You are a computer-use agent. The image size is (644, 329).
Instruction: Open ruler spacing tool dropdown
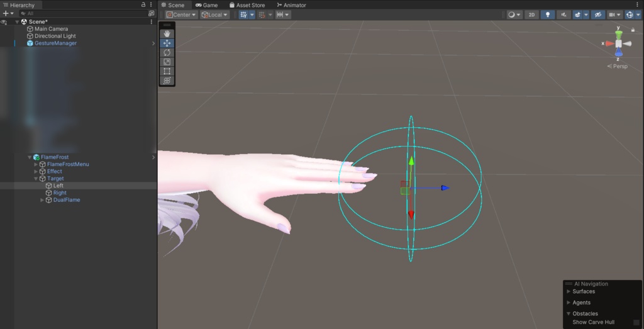283,15
